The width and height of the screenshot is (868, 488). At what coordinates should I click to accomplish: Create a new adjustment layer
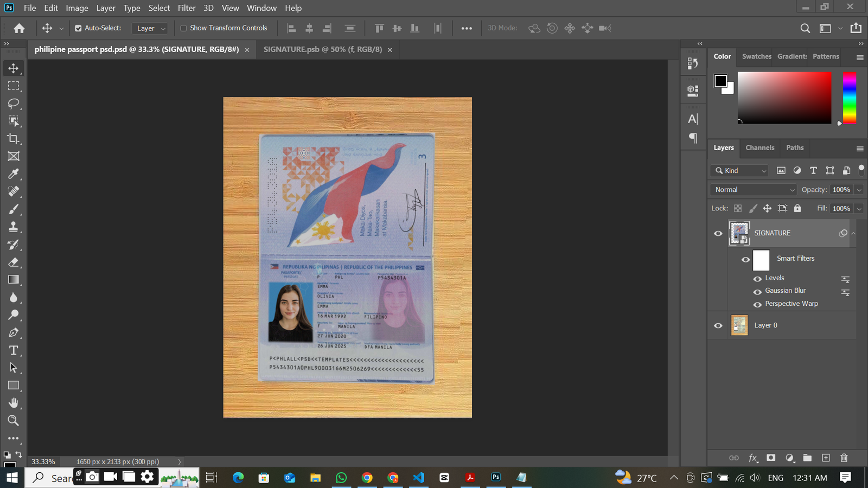(789, 458)
